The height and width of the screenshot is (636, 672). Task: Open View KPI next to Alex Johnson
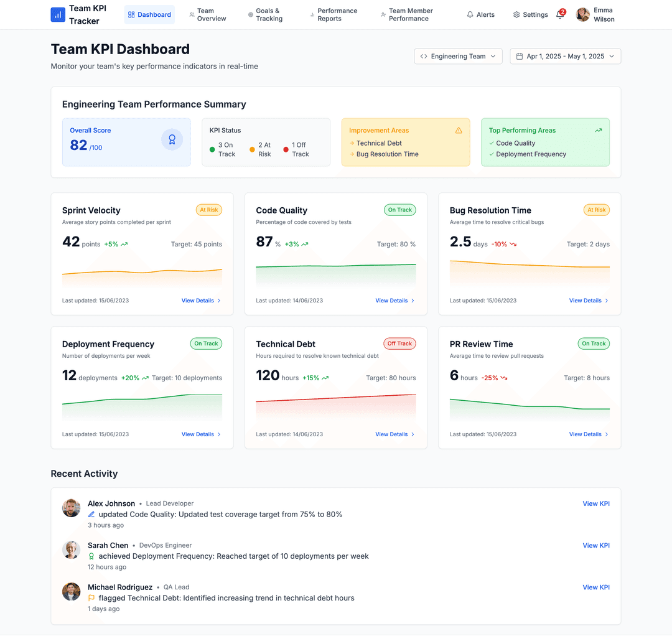596,503
